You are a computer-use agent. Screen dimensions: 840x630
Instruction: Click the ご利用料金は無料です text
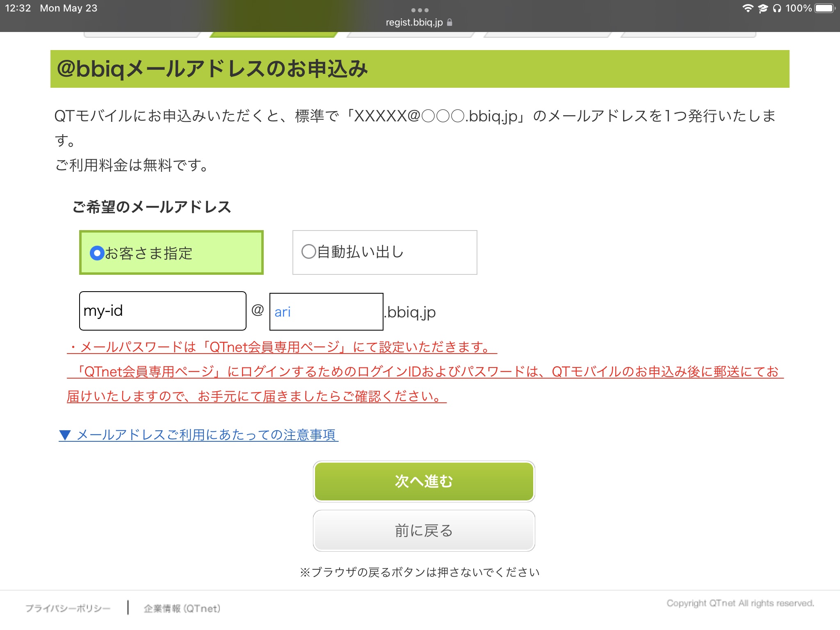pyautogui.click(x=132, y=165)
